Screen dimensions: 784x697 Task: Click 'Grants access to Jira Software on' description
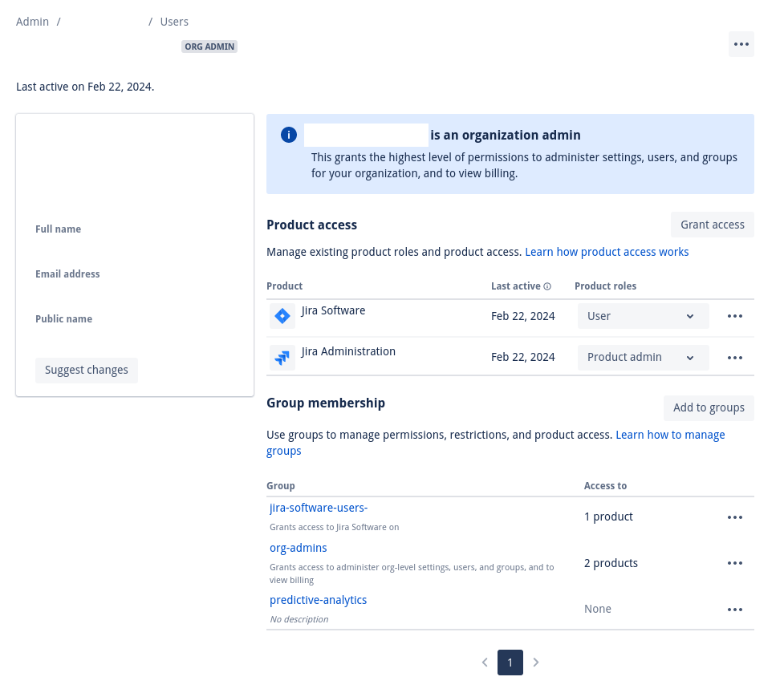click(x=334, y=527)
